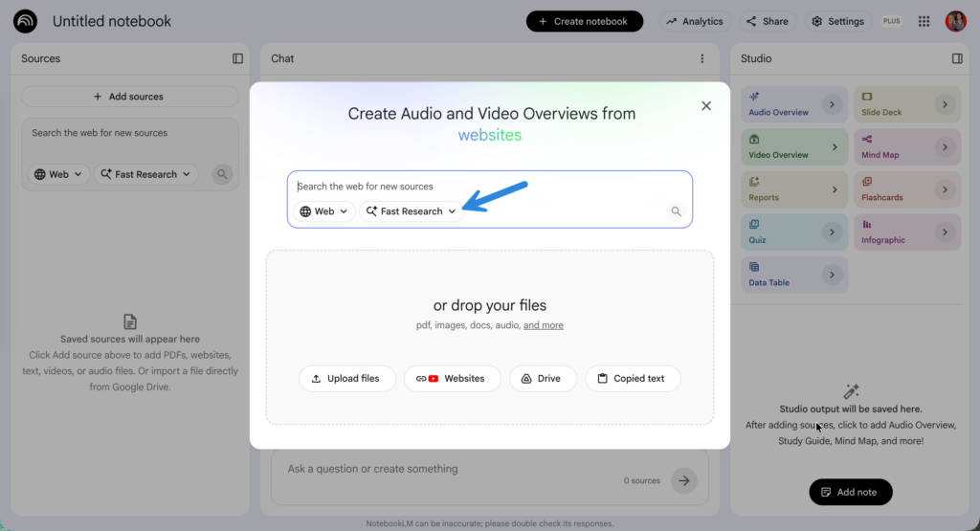Collapse the Sources panel icon

pos(237,58)
